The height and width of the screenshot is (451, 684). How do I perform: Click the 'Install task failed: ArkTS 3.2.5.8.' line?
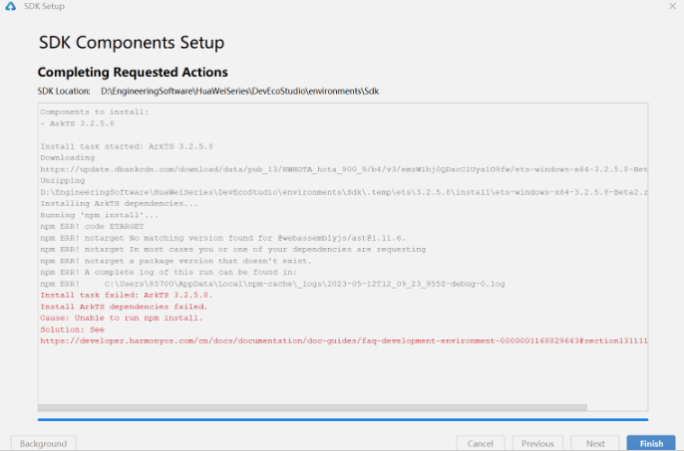click(x=127, y=295)
